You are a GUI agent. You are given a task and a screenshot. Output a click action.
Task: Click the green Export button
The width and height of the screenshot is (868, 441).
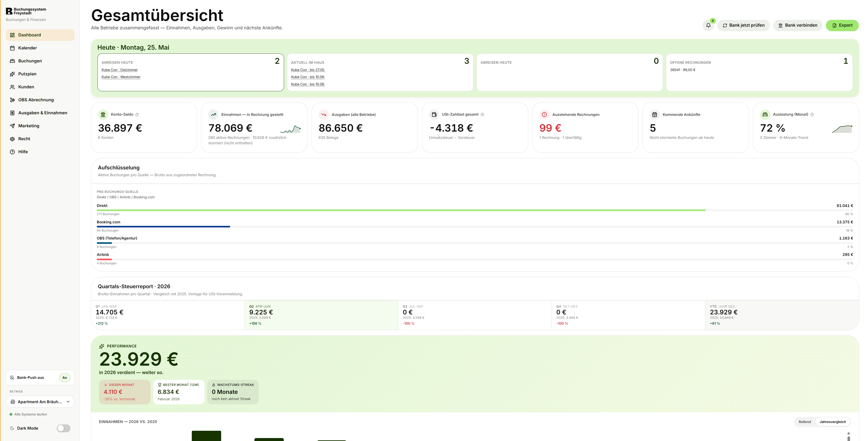[x=842, y=25]
